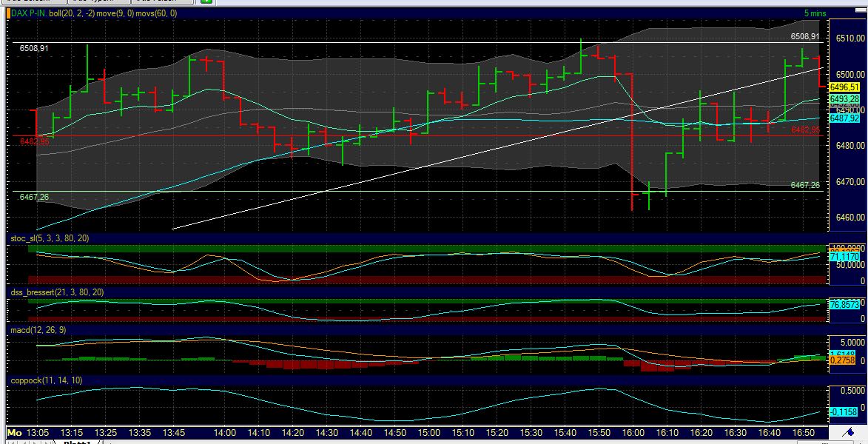Click the 6493,28 moving average price tag
The height and width of the screenshot is (444, 868).
click(845, 98)
